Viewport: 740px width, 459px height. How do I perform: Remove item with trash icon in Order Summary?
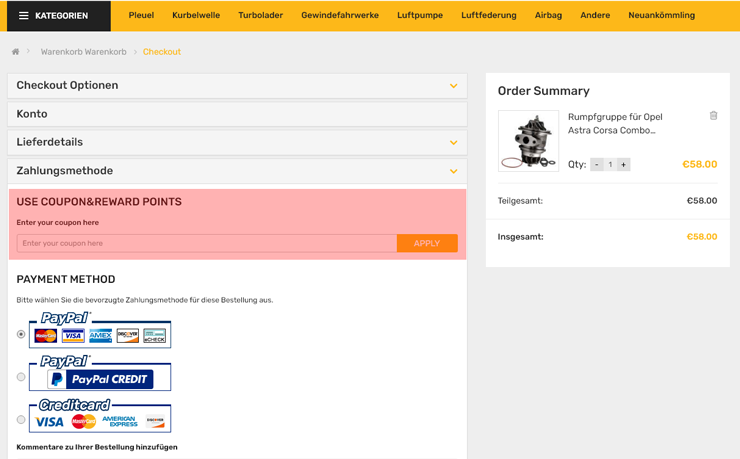tap(714, 116)
